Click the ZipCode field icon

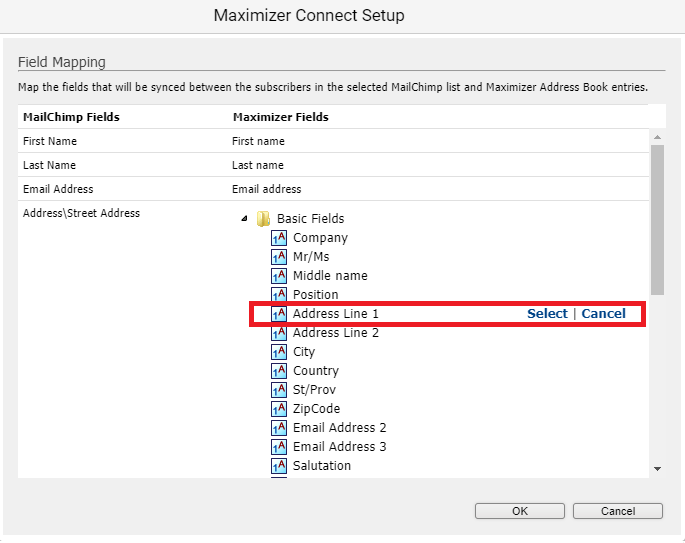(x=279, y=409)
